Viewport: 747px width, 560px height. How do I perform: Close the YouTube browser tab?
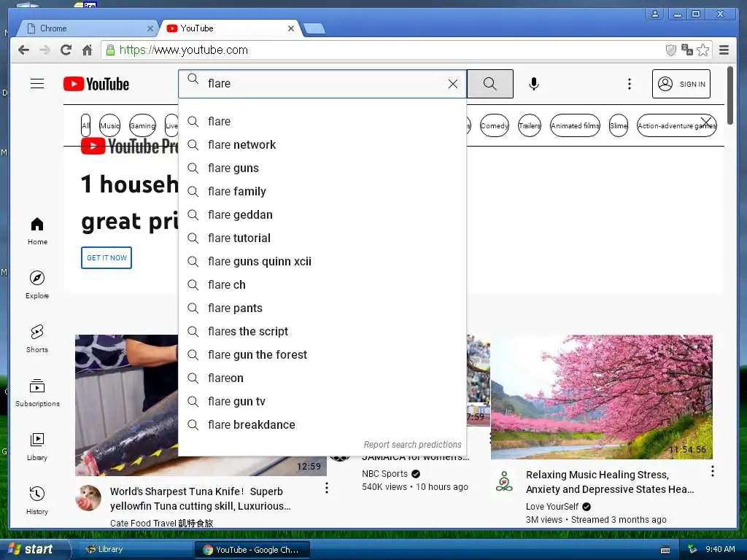291,28
